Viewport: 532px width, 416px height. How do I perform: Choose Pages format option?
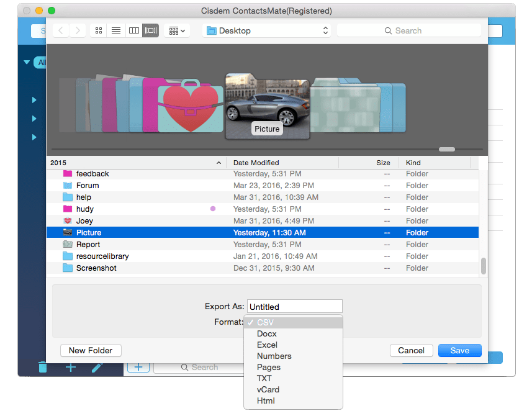pos(293,367)
